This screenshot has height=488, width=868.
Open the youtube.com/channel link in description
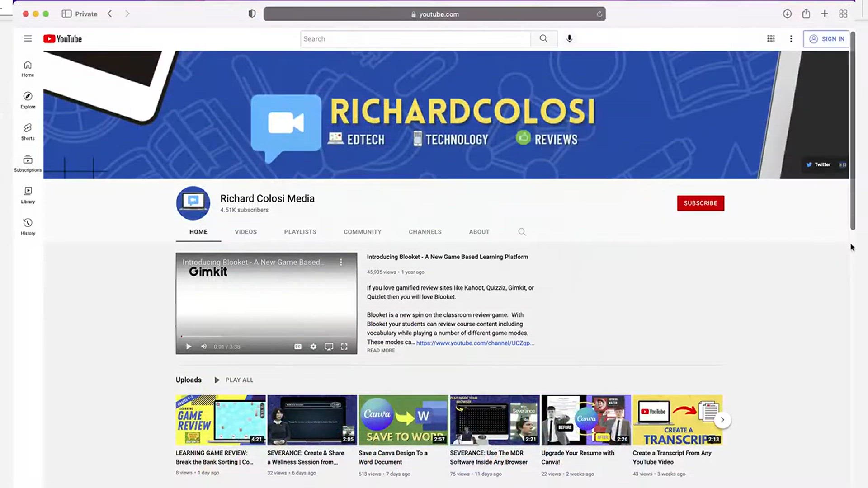click(475, 343)
